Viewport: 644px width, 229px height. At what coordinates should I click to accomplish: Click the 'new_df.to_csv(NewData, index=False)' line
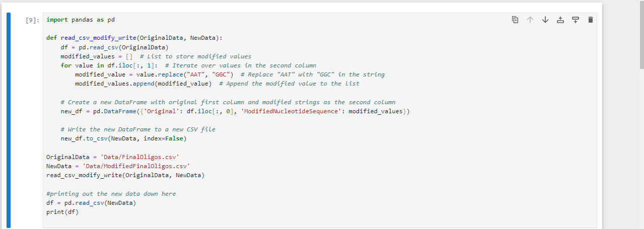123,138
